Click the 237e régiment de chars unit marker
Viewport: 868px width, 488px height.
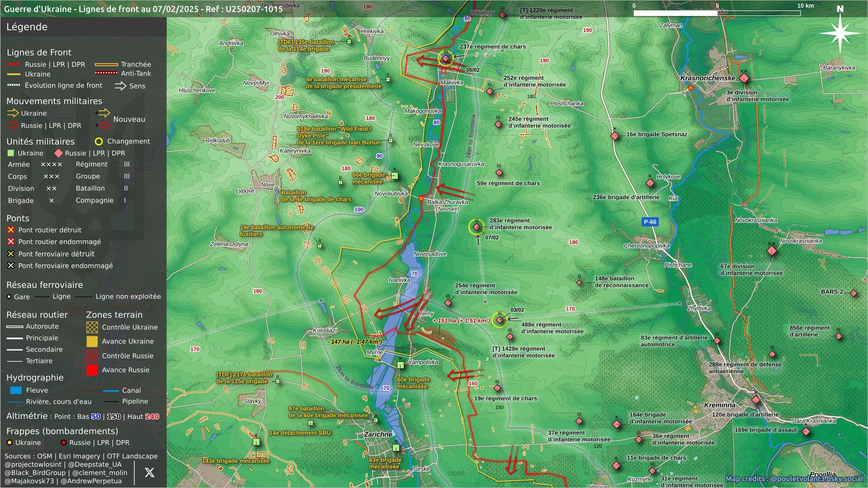446,58
